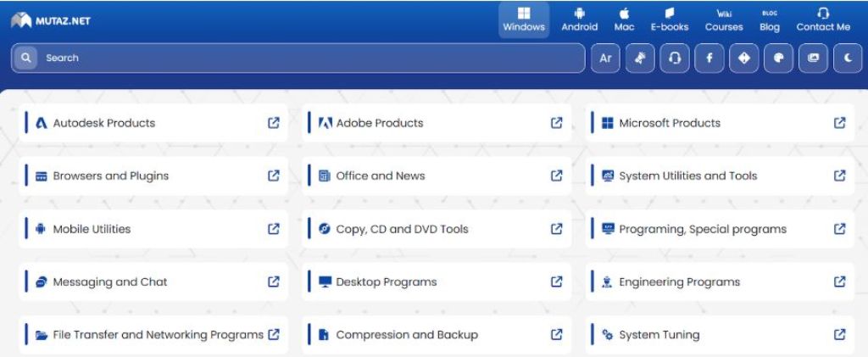Screen dimensions: 868x357
Task: Select the Windows tab
Action: (x=524, y=20)
